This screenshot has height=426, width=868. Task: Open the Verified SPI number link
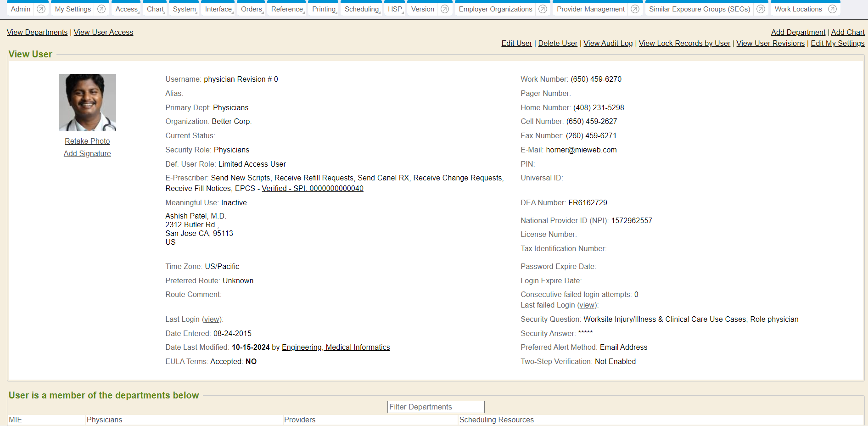pyautogui.click(x=312, y=188)
